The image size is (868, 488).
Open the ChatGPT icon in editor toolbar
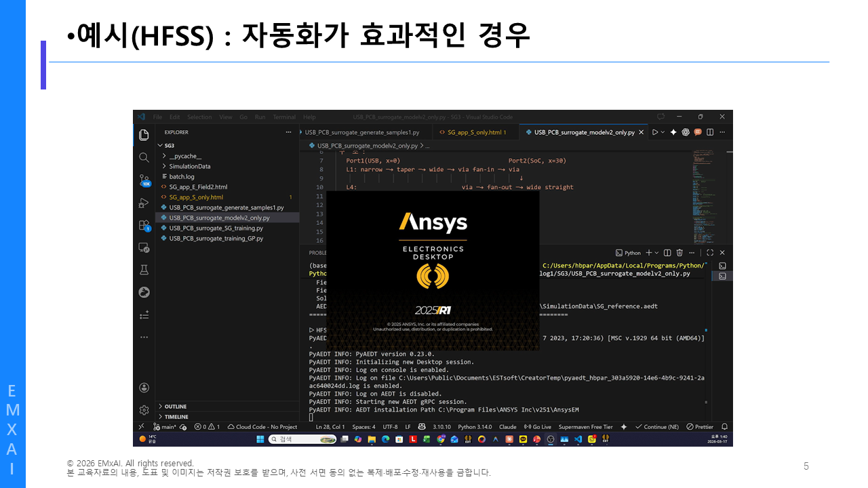[x=686, y=132]
